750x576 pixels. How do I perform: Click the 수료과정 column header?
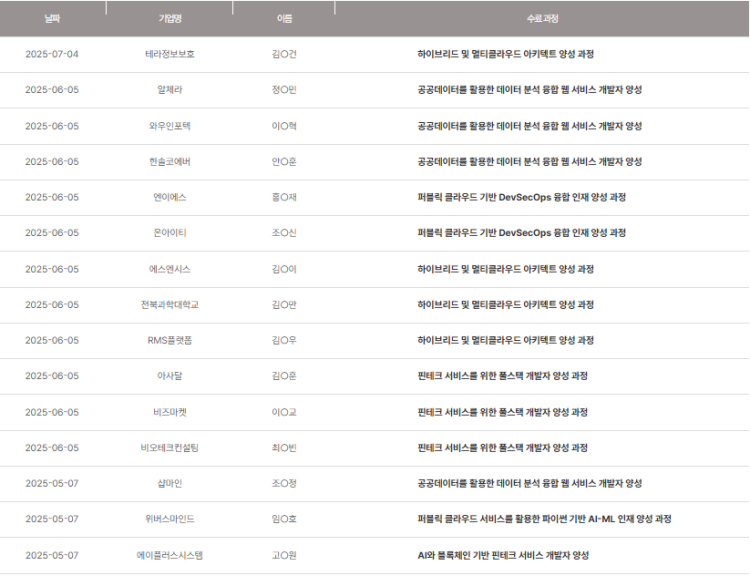tap(542, 19)
